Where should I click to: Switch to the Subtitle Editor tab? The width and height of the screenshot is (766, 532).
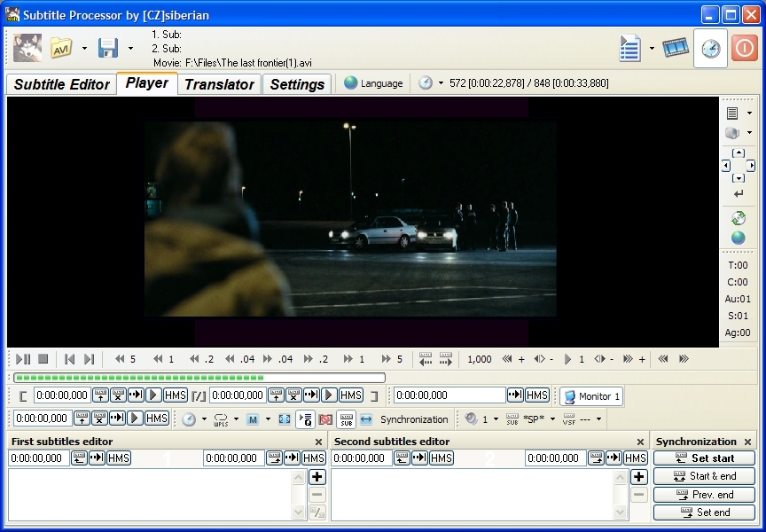point(61,84)
